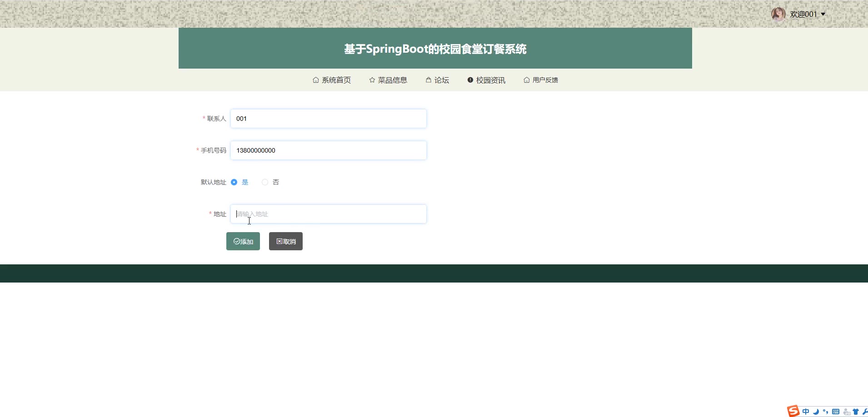
Task: Select 是 for 默认地址
Action: tap(234, 182)
